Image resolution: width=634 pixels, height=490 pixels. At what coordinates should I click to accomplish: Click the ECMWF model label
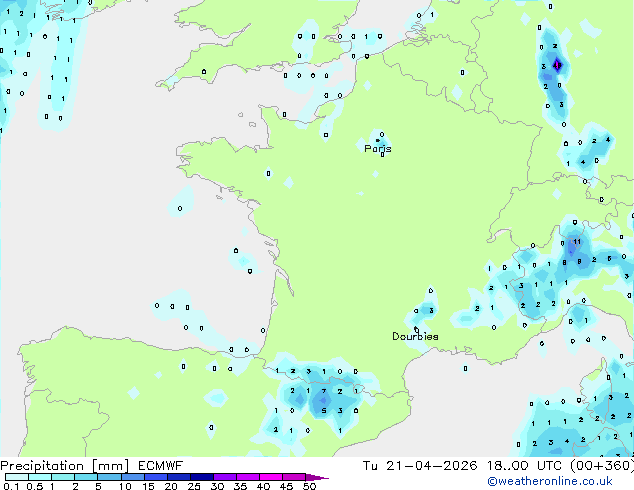tap(160, 465)
